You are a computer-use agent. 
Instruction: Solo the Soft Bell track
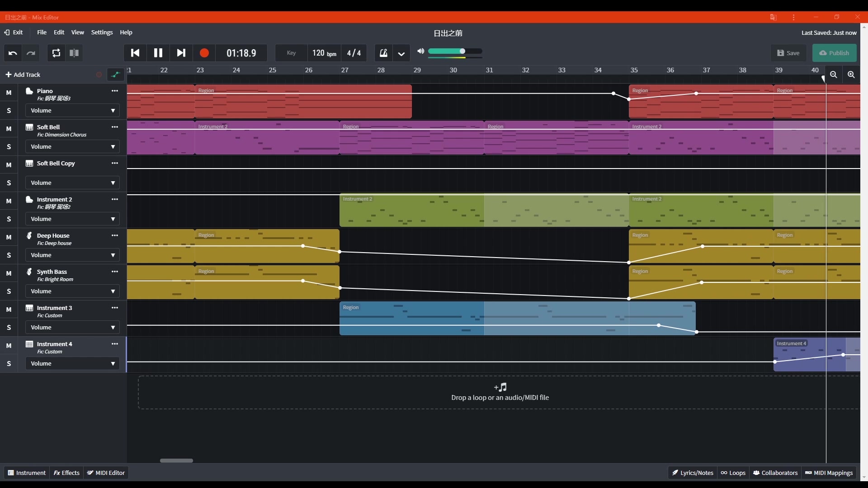click(9, 146)
